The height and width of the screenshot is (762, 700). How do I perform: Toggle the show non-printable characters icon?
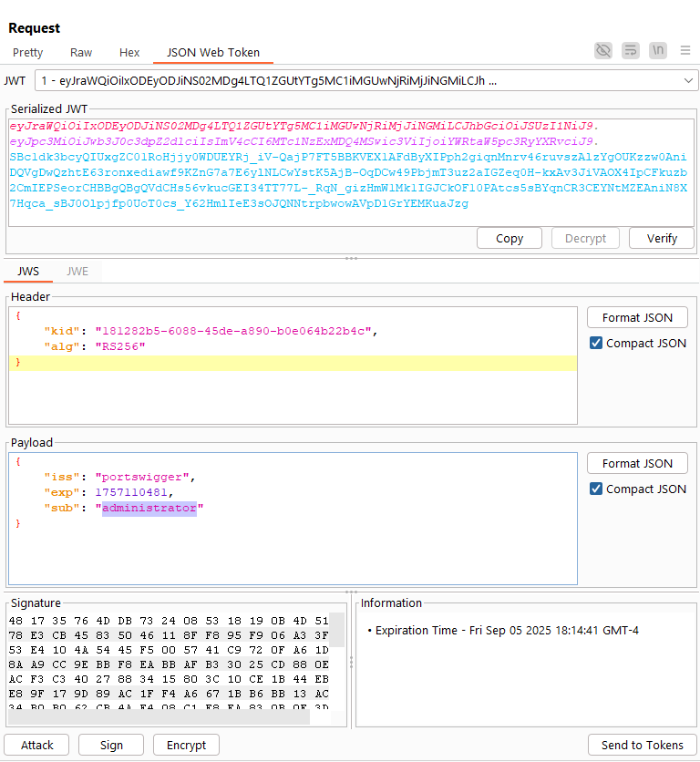tap(657, 51)
